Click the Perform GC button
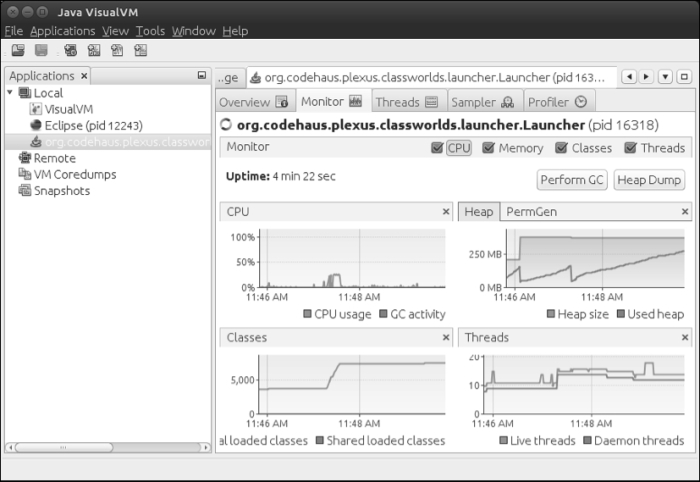The width and height of the screenshot is (700, 482). point(572,180)
